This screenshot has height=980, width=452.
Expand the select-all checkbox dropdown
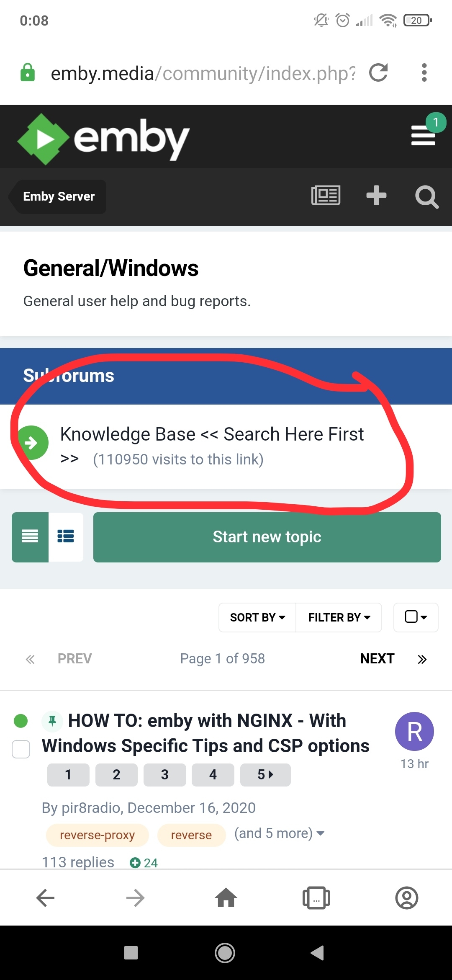tap(416, 617)
